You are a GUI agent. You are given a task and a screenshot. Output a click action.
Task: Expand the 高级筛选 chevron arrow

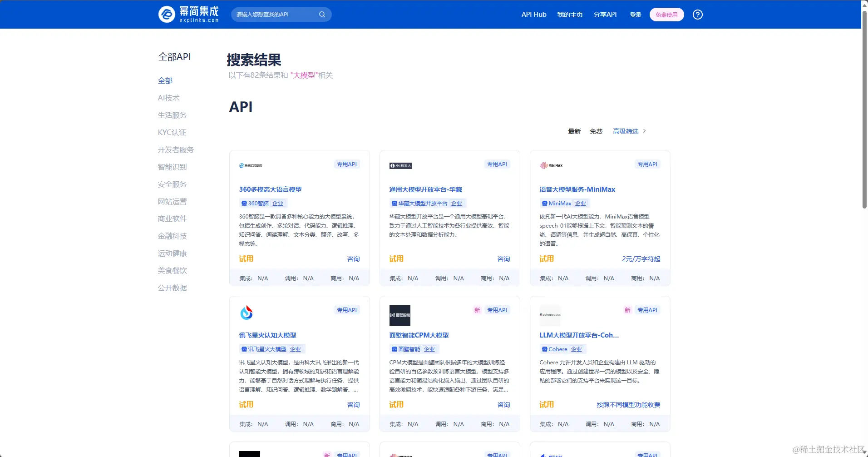(644, 131)
